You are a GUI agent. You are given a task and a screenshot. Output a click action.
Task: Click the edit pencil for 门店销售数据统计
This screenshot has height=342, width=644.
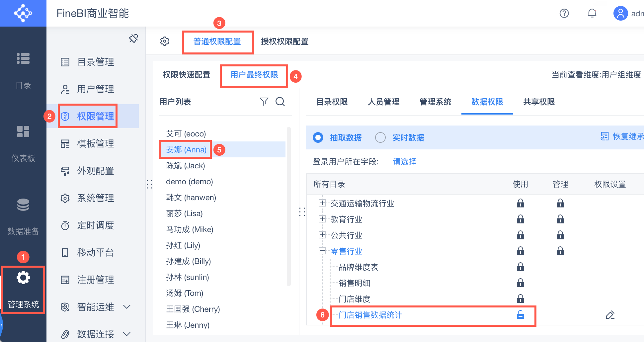tap(610, 315)
